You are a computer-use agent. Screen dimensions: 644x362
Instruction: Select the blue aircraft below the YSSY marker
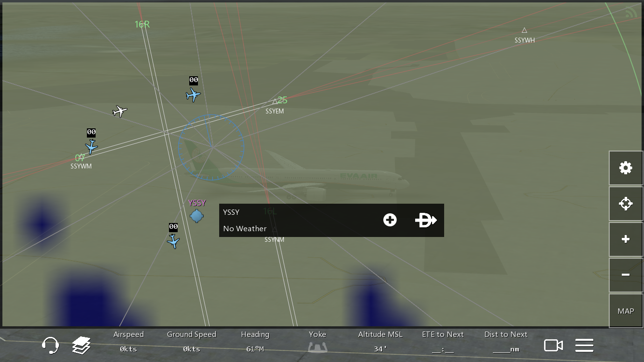[x=173, y=241]
